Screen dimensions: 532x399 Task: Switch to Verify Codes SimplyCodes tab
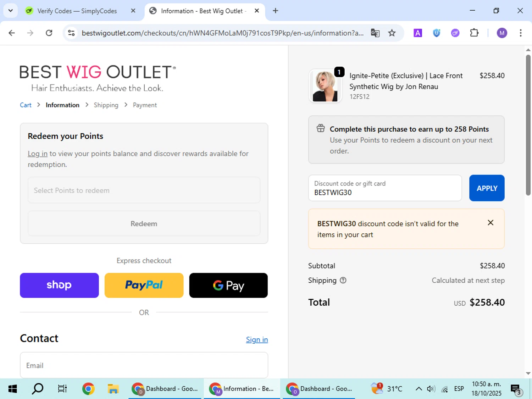point(76,11)
